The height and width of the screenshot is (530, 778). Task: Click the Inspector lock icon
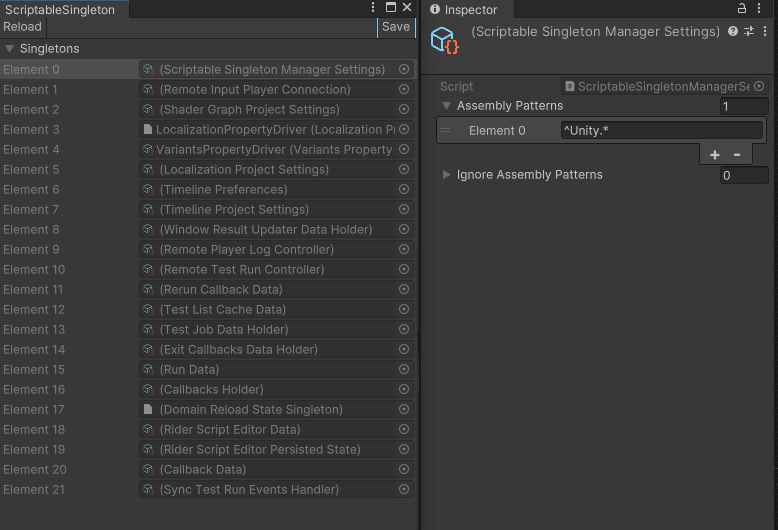pos(742,9)
